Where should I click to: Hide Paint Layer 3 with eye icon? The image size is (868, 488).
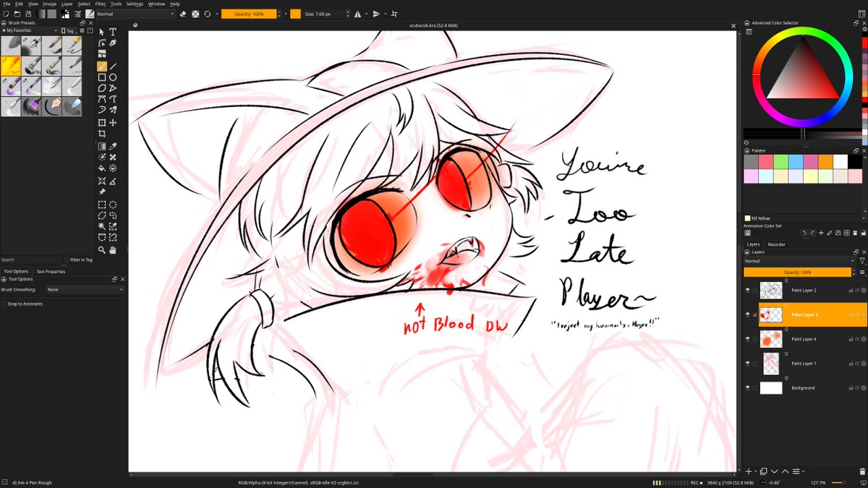[x=748, y=314]
